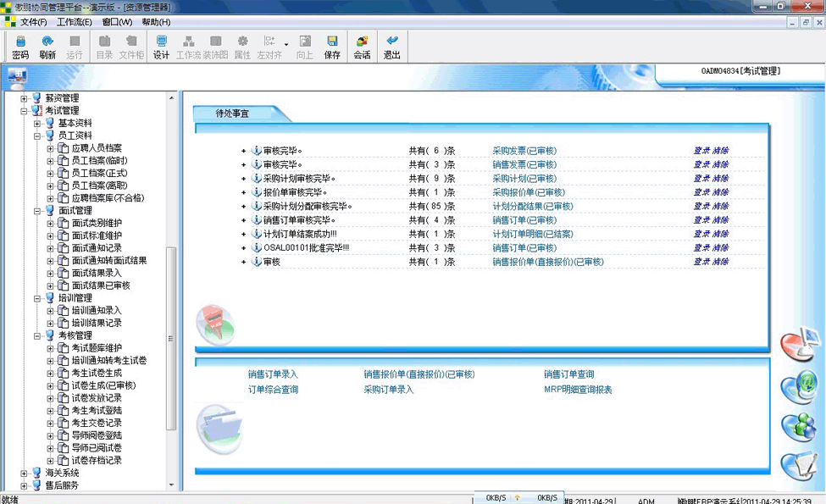Open the 左对齐 alignment dropdown arrow

tap(286, 45)
